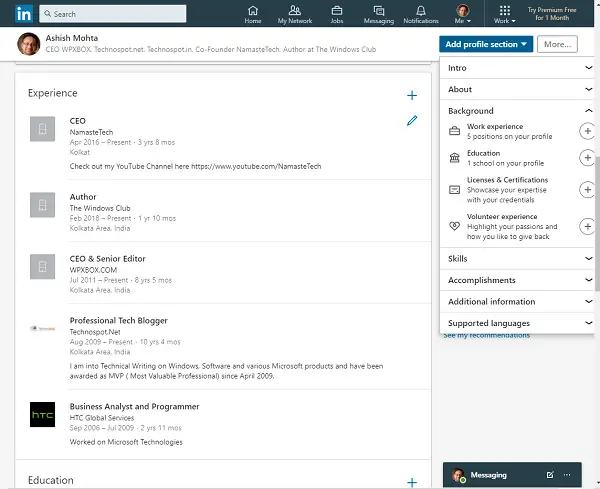View Notifications bell

pyautogui.click(x=421, y=15)
